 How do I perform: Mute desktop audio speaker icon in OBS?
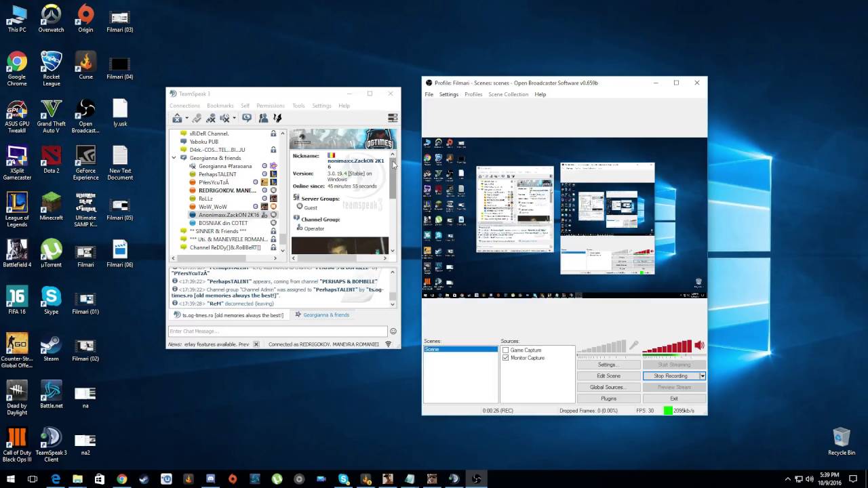pos(699,346)
